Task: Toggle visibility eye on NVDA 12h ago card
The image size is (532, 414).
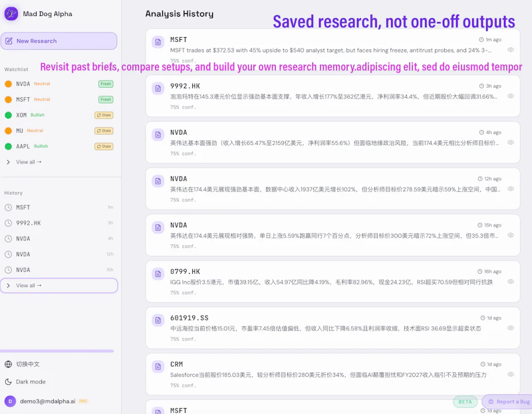Action: click(x=510, y=189)
